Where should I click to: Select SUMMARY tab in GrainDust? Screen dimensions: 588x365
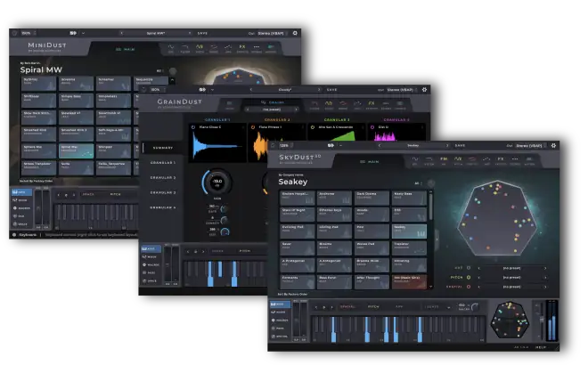(x=163, y=148)
